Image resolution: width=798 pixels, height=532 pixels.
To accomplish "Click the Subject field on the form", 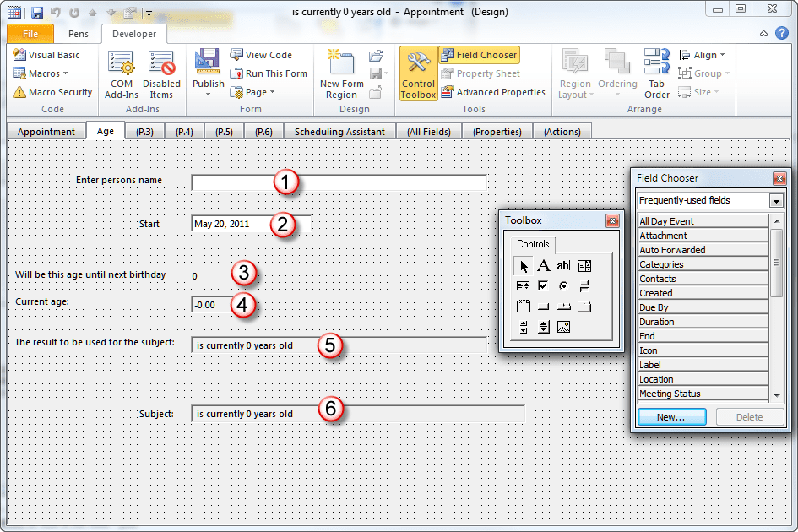I will [358, 414].
